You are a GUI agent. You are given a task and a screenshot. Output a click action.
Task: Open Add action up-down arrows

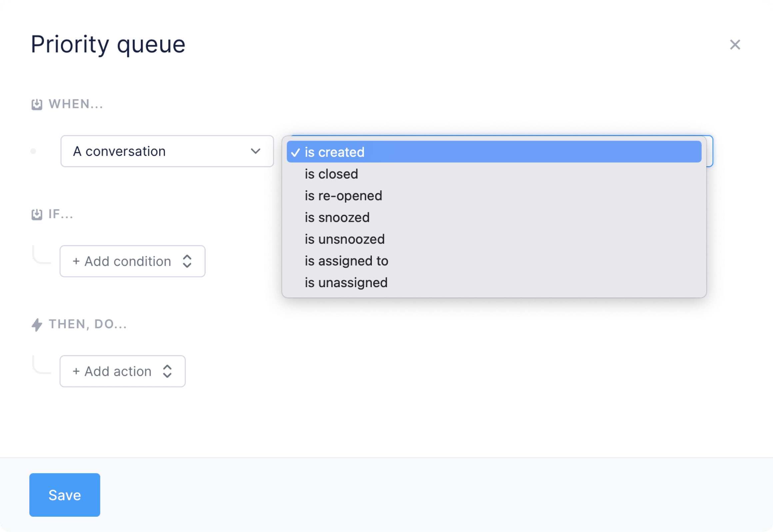coord(167,371)
